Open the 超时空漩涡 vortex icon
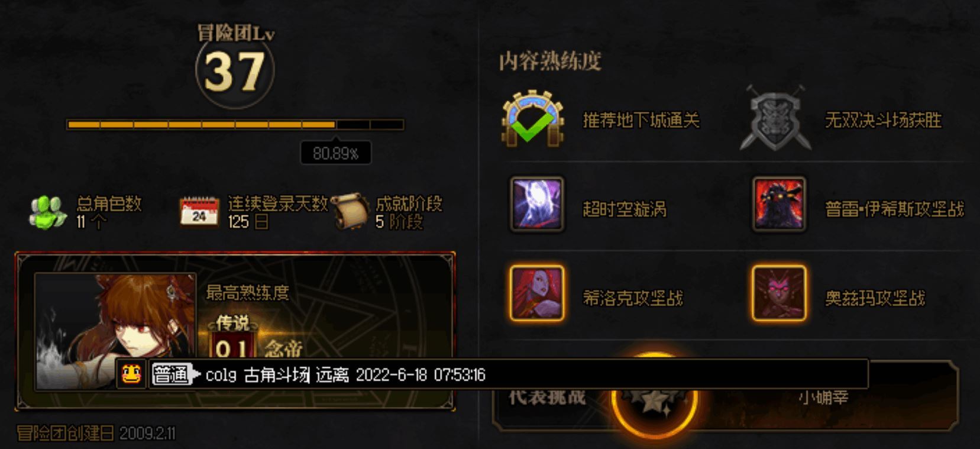Image resolution: width=980 pixels, height=449 pixels. point(537,204)
